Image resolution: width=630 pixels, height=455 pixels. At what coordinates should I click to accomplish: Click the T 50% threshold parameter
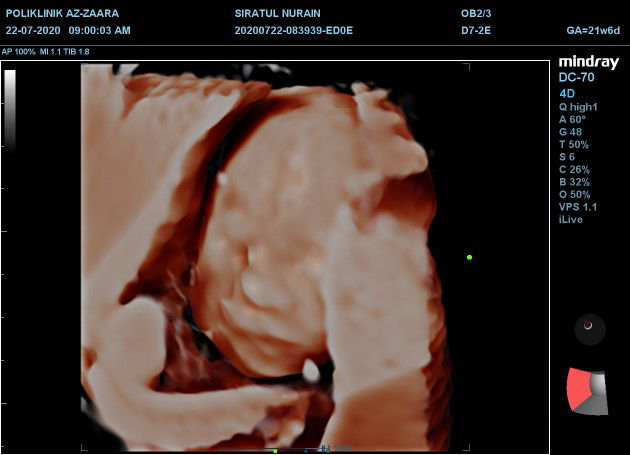pos(574,144)
